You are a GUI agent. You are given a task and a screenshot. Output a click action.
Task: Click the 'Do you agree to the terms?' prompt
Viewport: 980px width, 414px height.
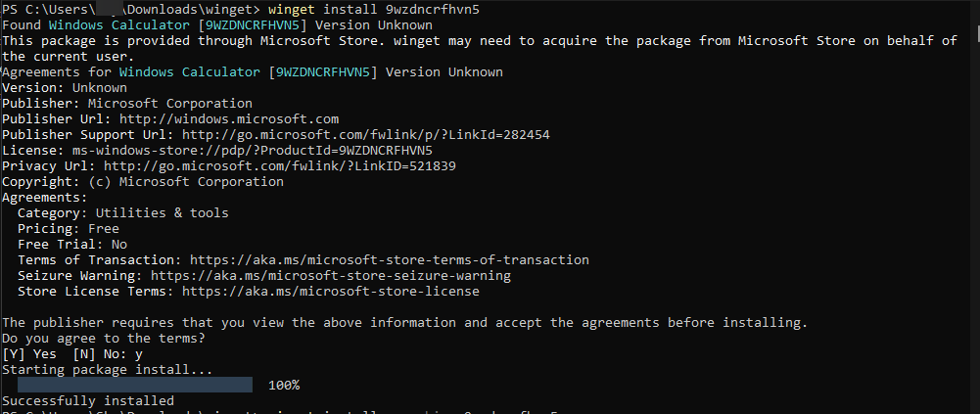103,339
